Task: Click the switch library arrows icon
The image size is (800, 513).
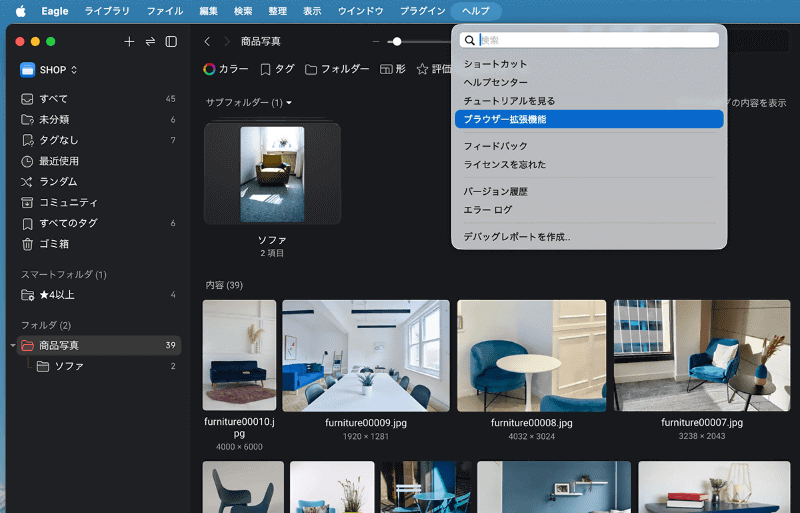Action: pos(150,42)
